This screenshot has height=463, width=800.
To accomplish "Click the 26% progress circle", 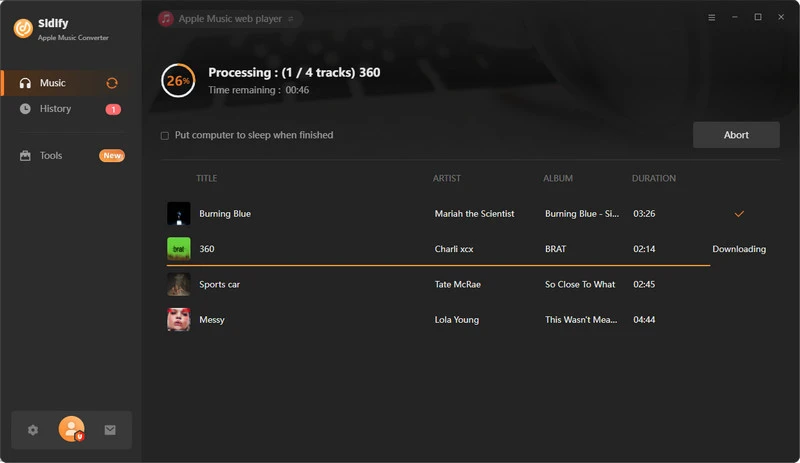I will coord(178,81).
